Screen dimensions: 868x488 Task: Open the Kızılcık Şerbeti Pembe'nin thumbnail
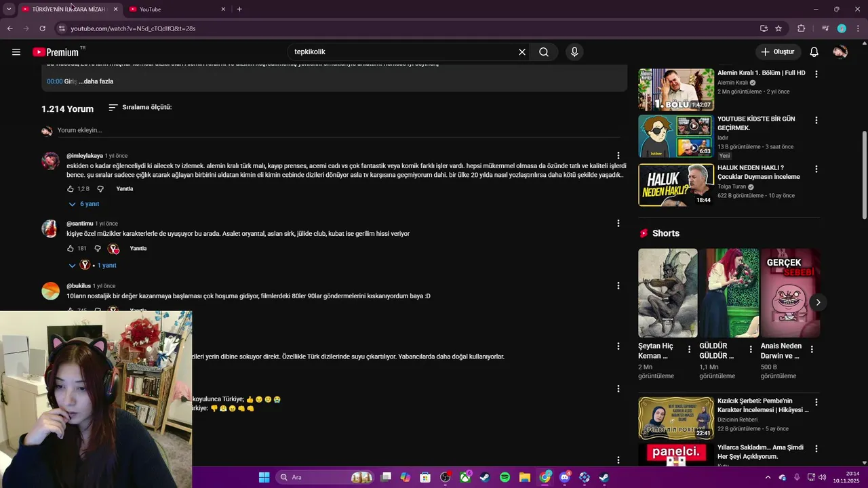click(676, 418)
